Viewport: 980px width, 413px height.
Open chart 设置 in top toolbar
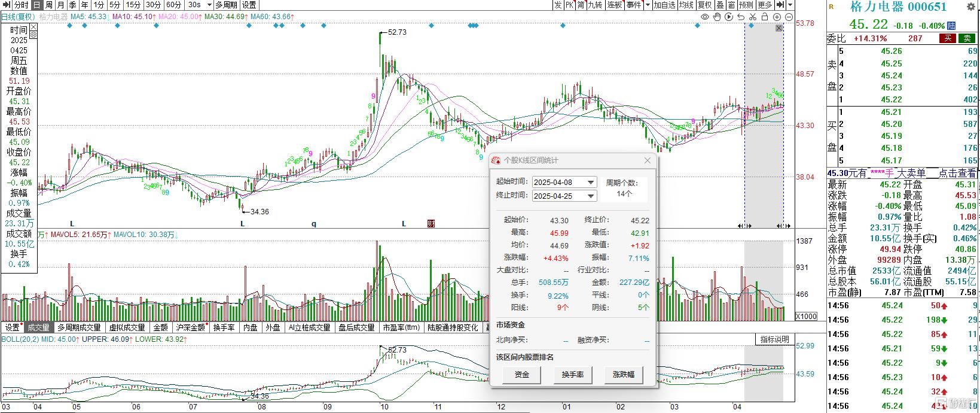tap(249, 5)
